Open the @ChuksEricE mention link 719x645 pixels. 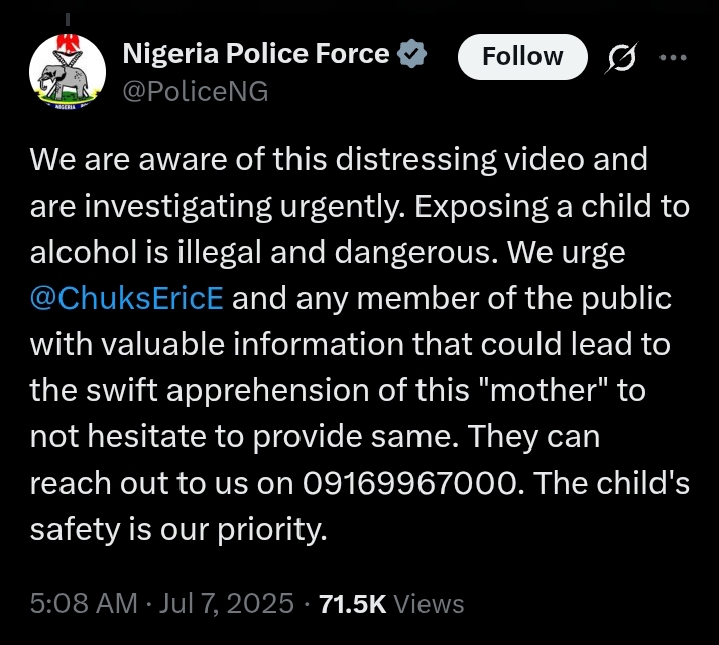point(129,299)
